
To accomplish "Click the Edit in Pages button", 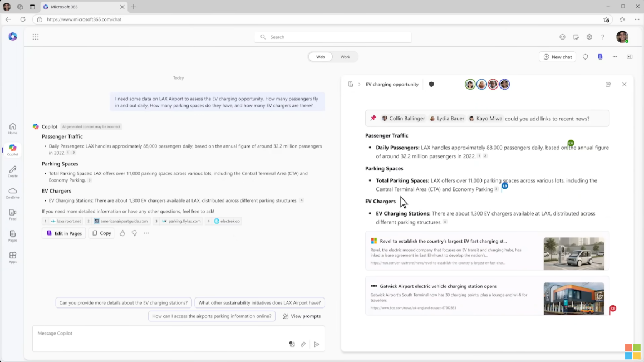I will coord(64,233).
